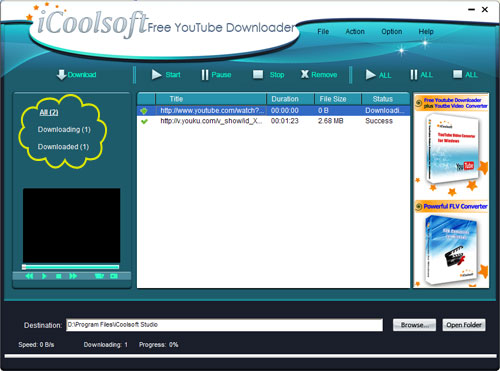
Task: Select the v.youku.com row title
Action: [211, 121]
